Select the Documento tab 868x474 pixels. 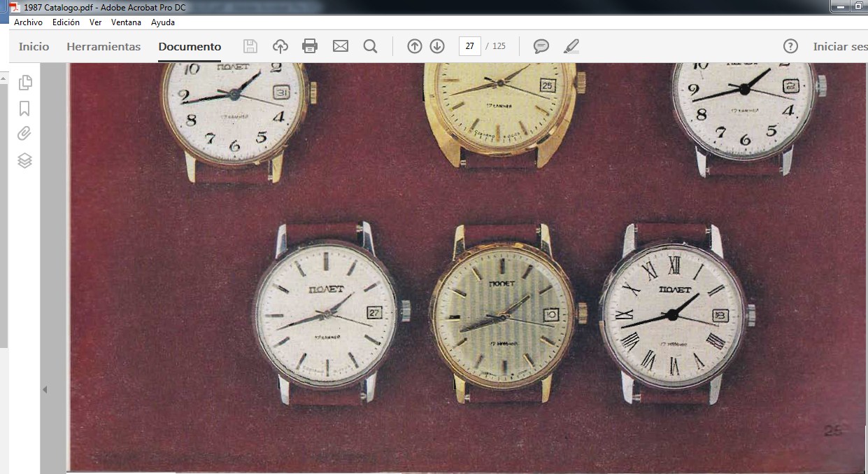190,47
